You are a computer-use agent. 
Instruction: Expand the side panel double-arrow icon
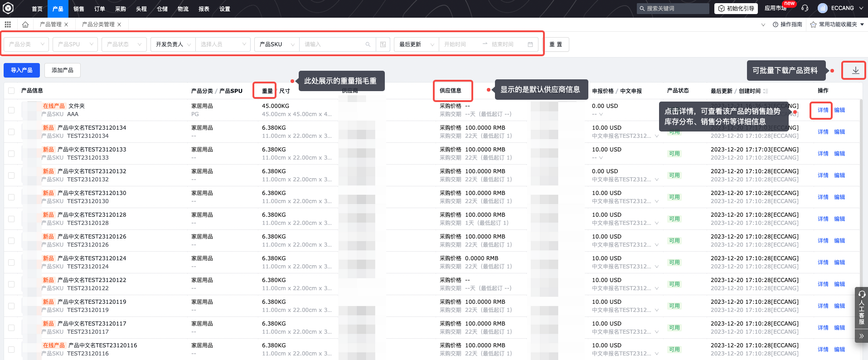[861, 336]
